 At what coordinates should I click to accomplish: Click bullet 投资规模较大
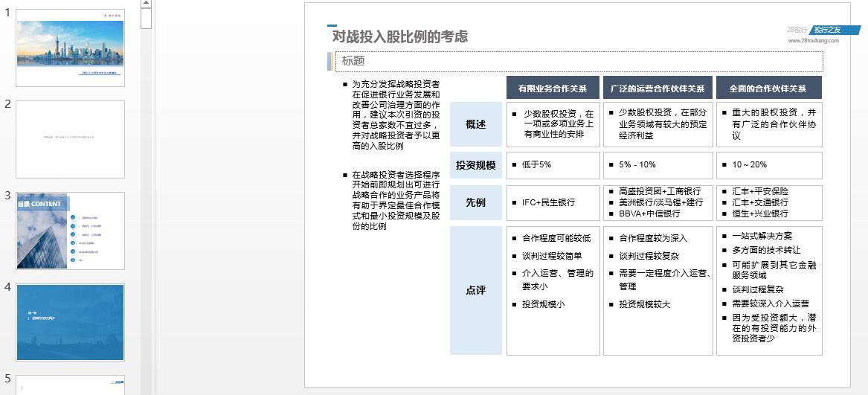click(644, 304)
